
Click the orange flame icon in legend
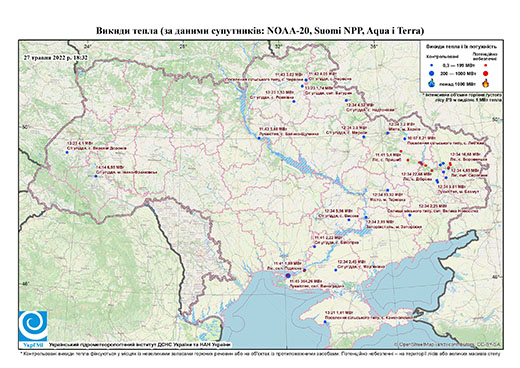(x=485, y=83)
